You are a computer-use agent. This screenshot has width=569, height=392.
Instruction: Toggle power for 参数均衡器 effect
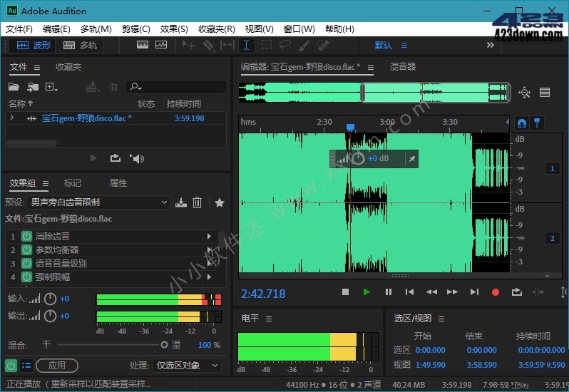26,249
